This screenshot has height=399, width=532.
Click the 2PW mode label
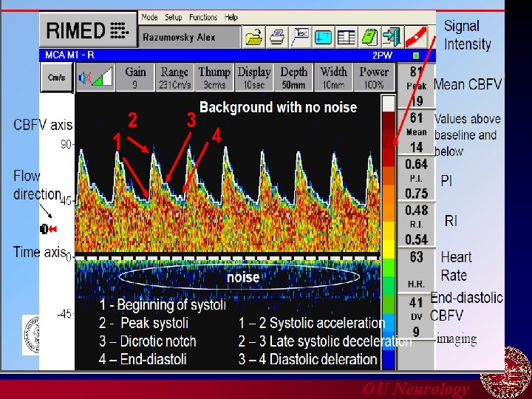pyautogui.click(x=382, y=55)
